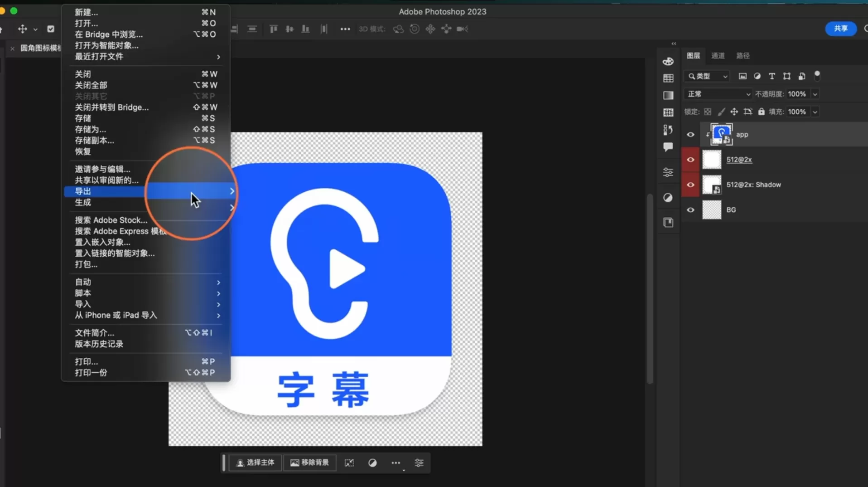868x487 pixels.
Task: Click the 移除背景 remove background button
Action: pyautogui.click(x=309, y=463)
